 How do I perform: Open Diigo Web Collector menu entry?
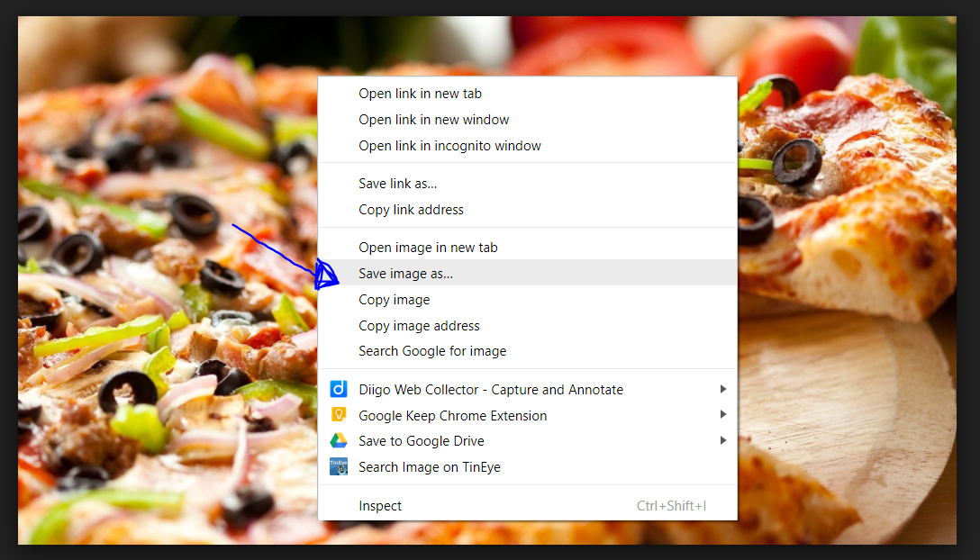(x=528, y=389)
